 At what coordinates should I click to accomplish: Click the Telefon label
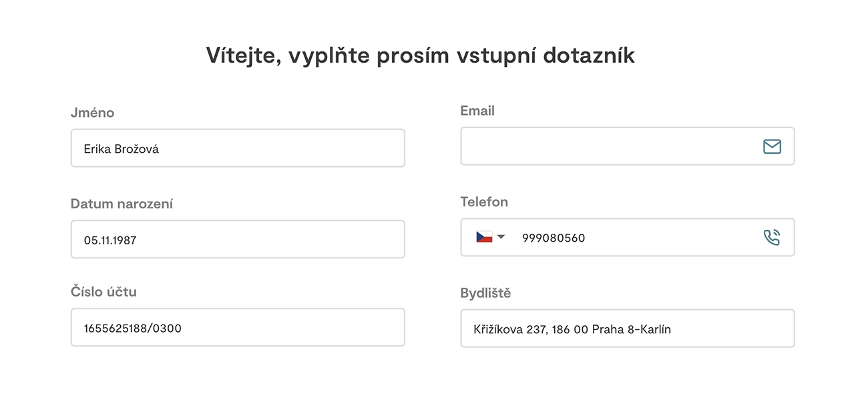[484, 202]
